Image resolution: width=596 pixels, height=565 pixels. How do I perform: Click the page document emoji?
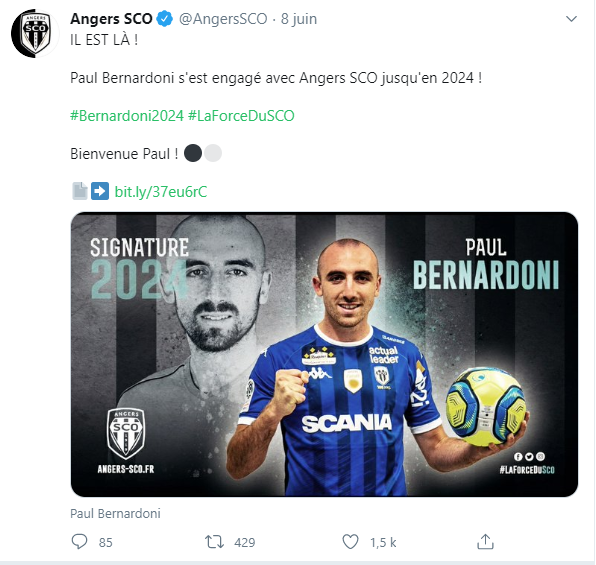coord(80,191)
